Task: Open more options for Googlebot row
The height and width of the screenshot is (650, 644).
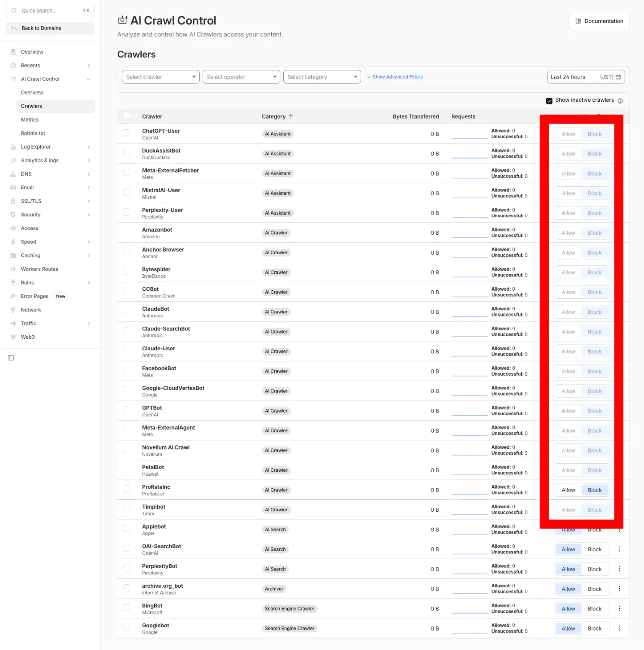Action: tap(619, 628)
